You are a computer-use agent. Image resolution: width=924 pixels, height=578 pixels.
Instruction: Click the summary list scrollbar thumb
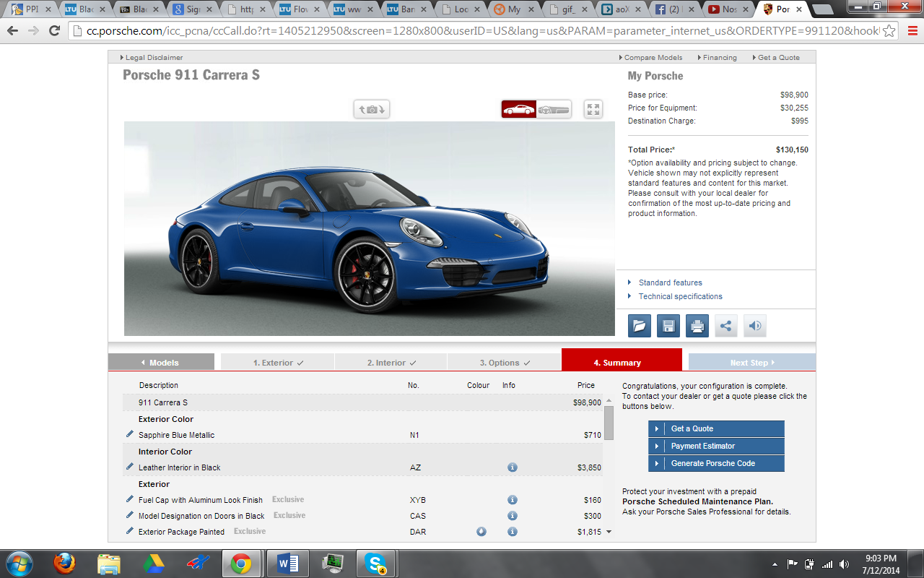[609, 423]
